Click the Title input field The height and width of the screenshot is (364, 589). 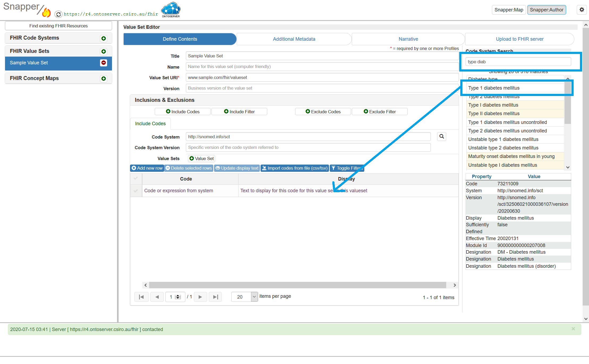322,56
